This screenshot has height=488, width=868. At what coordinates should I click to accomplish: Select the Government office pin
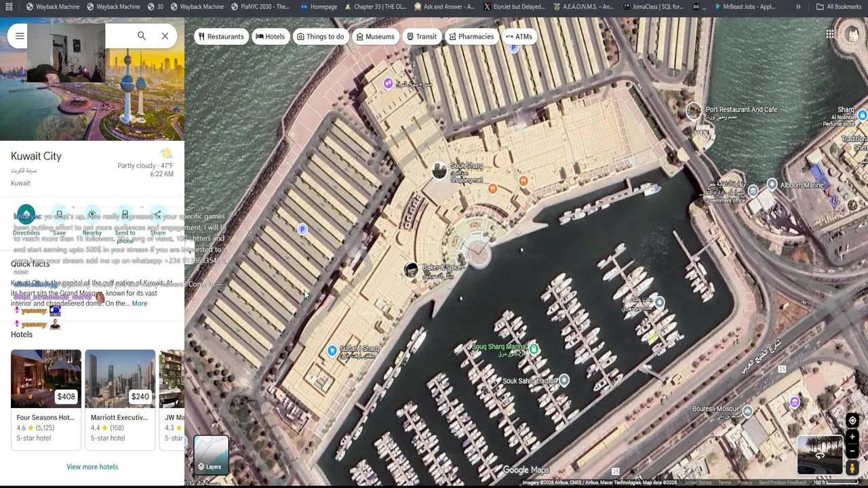(x=753, y=191)
